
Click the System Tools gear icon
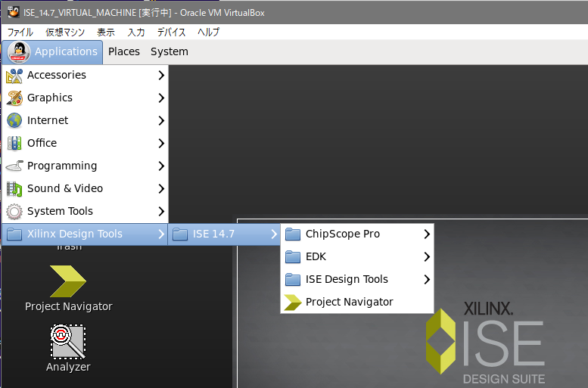coord(14,212)
